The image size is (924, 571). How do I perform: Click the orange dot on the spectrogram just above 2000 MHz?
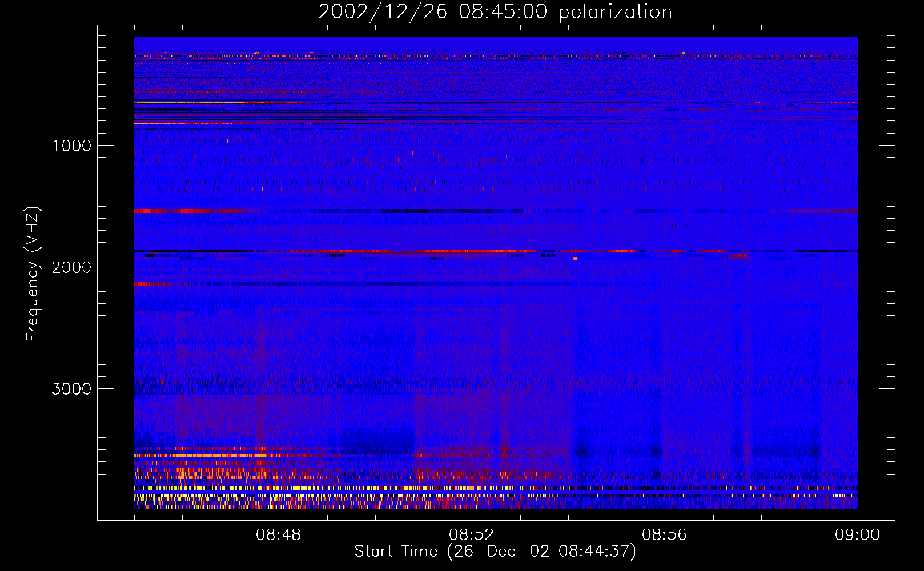pos(575,259)
